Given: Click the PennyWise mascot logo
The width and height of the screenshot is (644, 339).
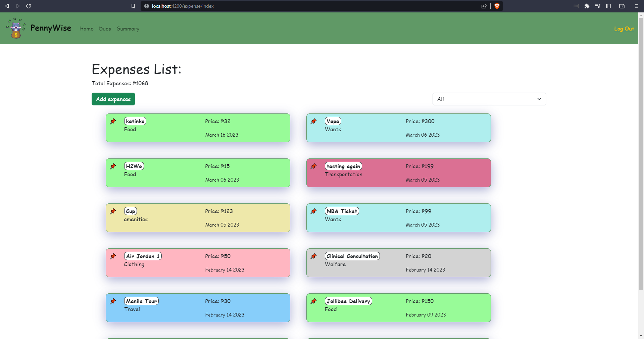Looking at the screenshot, I should 15,28.
